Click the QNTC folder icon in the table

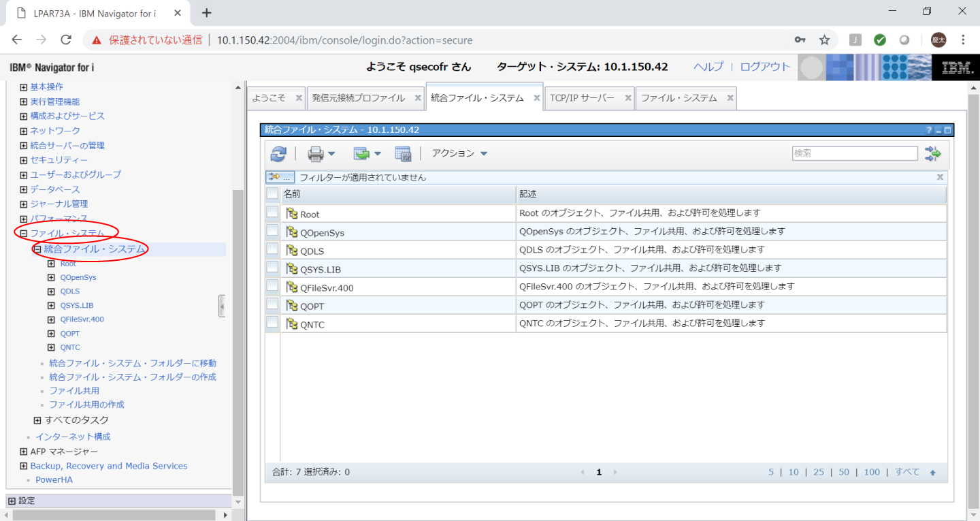tap(292, 324)
